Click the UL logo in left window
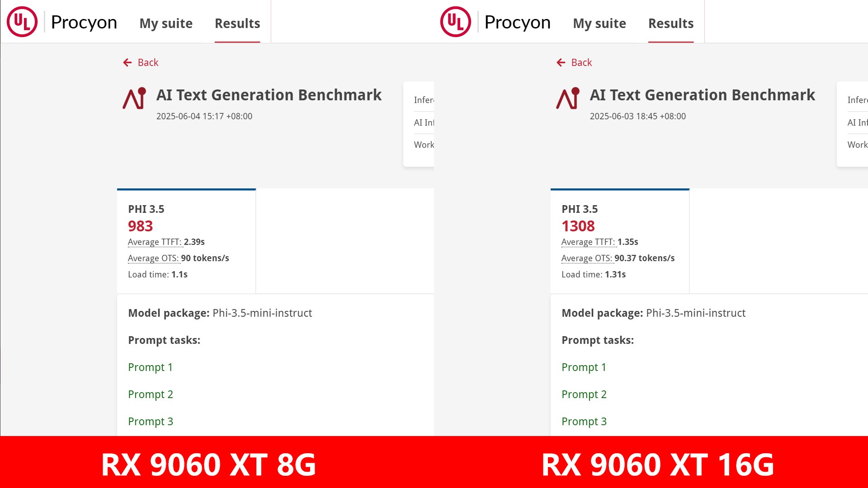Screen dimensions: 868x488 (x=22, y=22)
